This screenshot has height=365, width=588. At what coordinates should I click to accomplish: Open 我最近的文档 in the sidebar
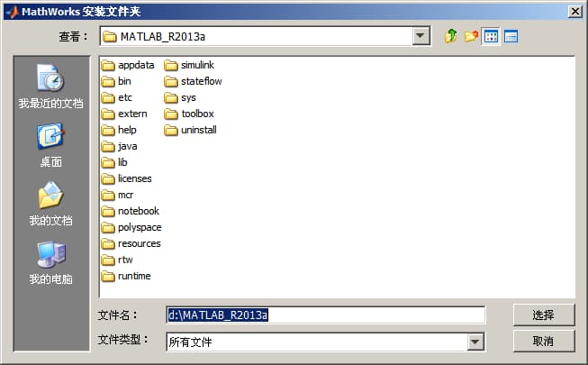[x=50, y=87]
